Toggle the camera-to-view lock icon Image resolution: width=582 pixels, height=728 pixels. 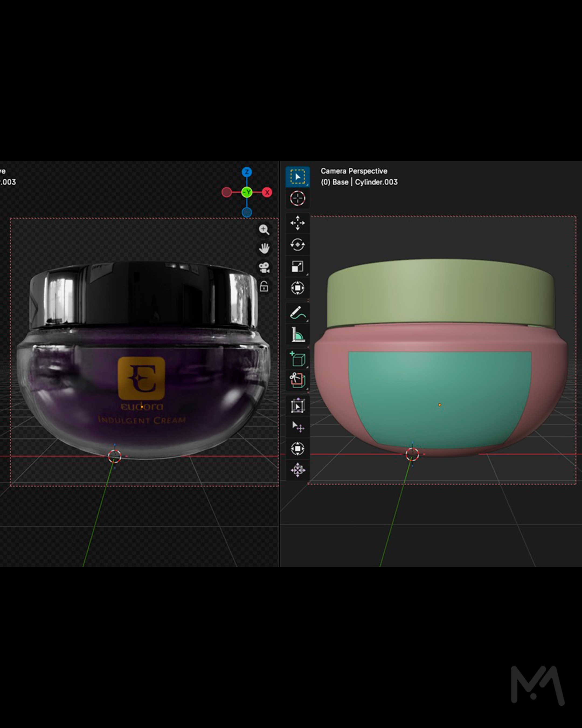[264, 286]
